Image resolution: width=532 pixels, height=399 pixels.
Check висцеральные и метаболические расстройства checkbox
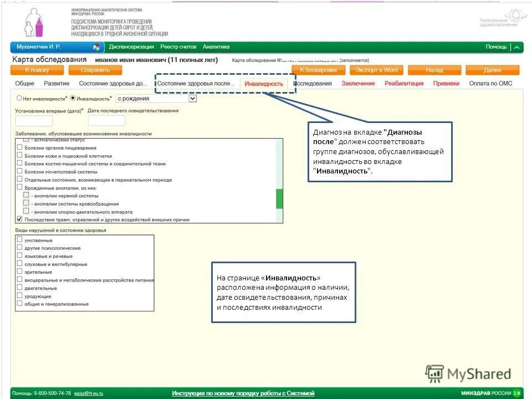[x=20, y=279]
